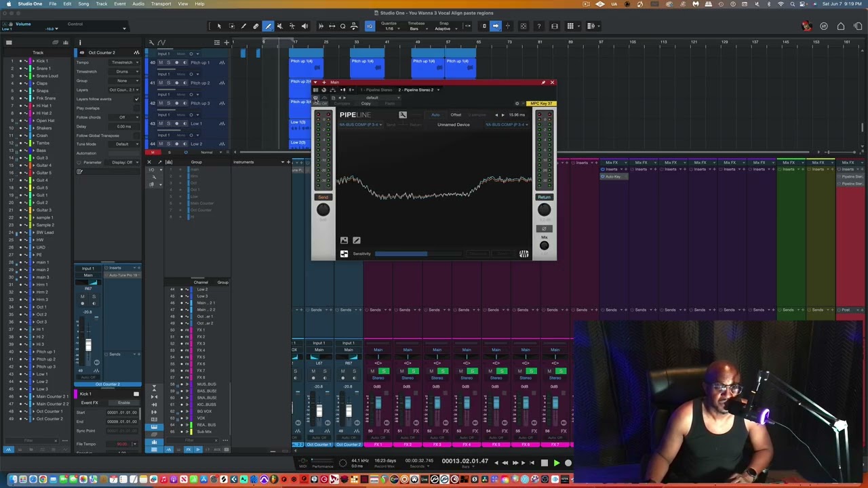Screen dimensions: 868x488
Task: Click the automation curve icon above the tracks
Action: [x=161, y=43]
